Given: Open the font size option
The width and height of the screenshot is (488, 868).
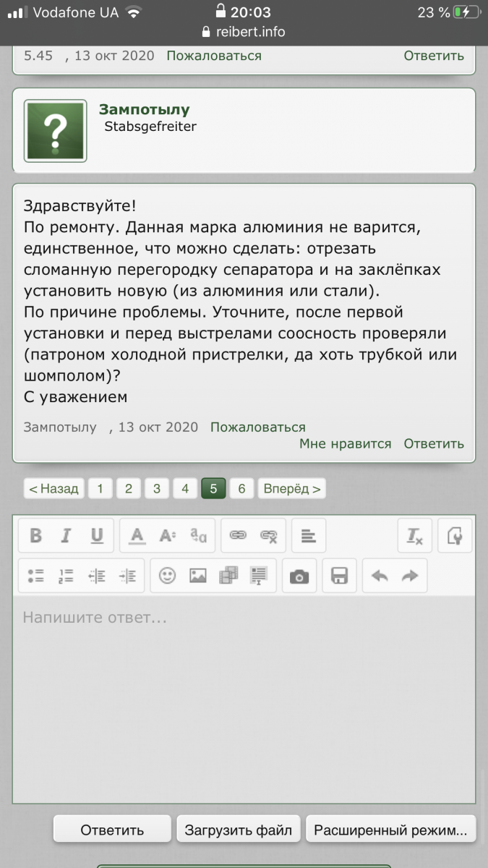Looking at the screenshot, I should (168, 536).
